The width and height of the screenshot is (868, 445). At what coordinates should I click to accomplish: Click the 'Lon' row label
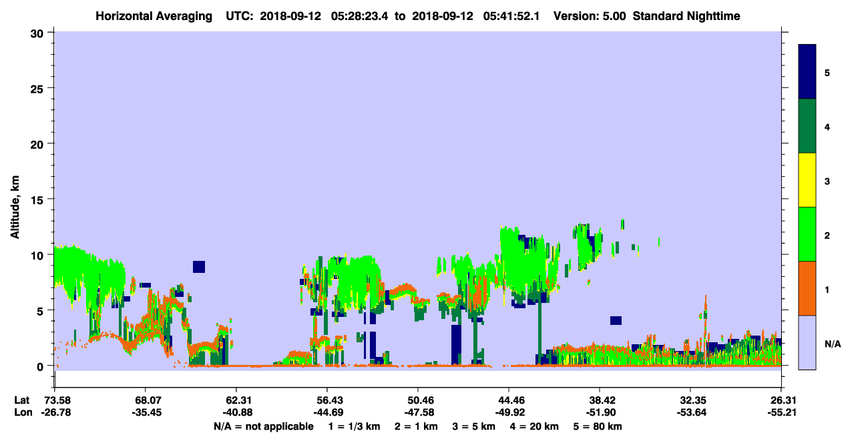(22, 412)
